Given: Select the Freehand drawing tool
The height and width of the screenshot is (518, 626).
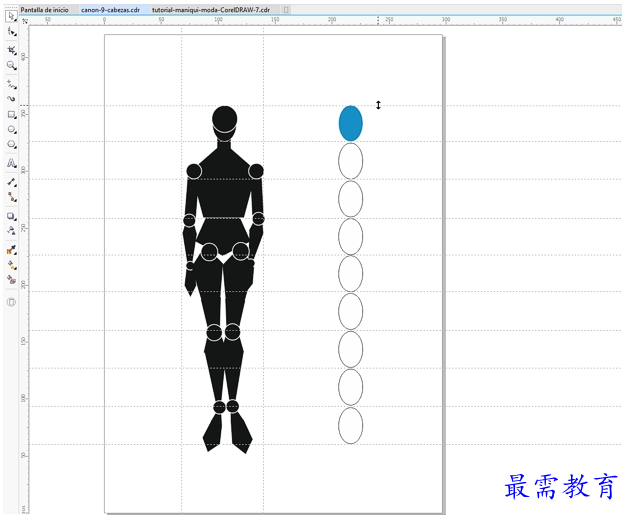Looking at the screenshot, I should (x=11, y=84).
